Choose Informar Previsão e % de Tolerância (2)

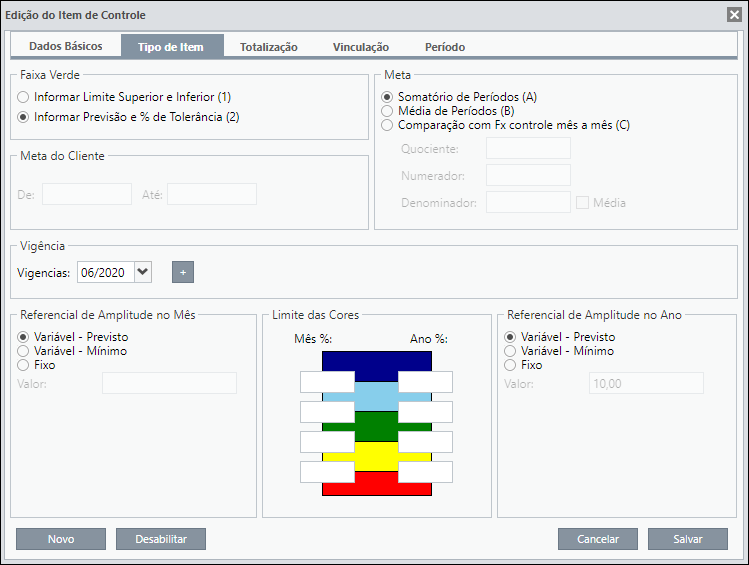coord(128,117)
